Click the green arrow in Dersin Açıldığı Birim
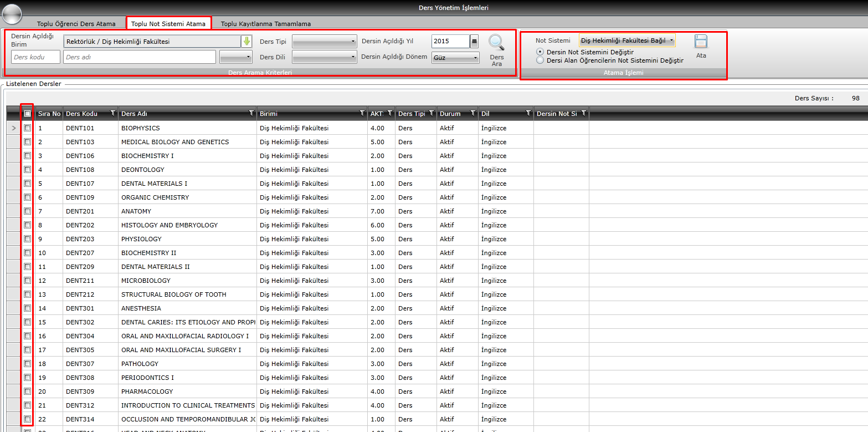The height and width of the screenshot is (432, 868). click(246, 41)
